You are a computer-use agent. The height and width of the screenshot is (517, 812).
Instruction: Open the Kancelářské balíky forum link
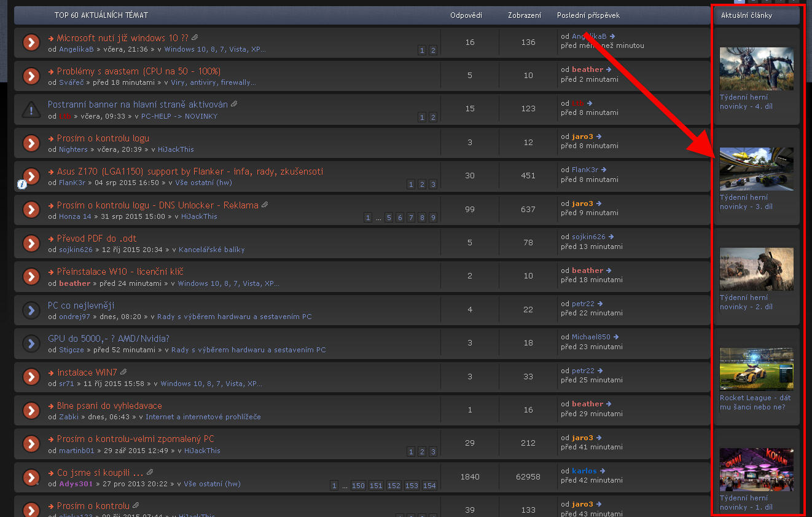pyautogui.click(x=211, y=250)
